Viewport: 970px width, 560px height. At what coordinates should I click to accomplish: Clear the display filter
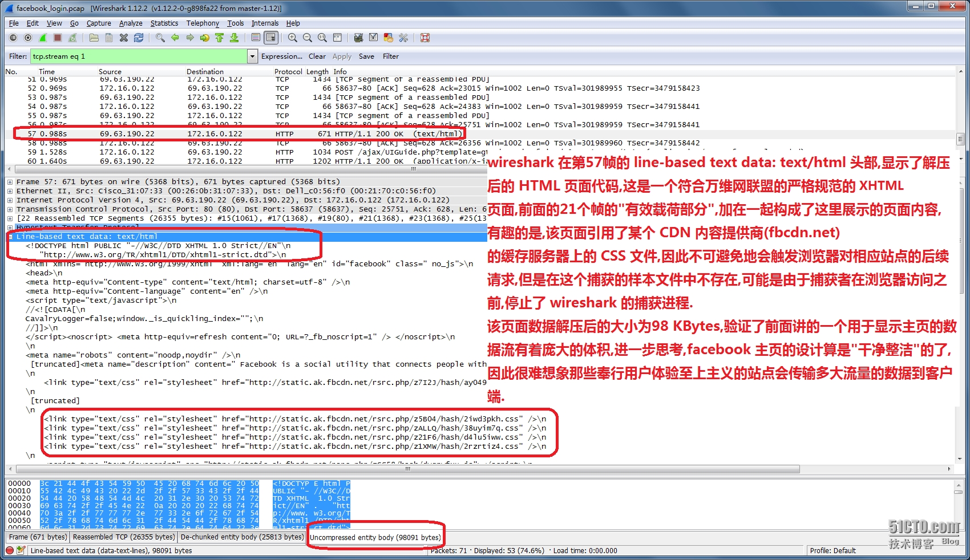317,56
